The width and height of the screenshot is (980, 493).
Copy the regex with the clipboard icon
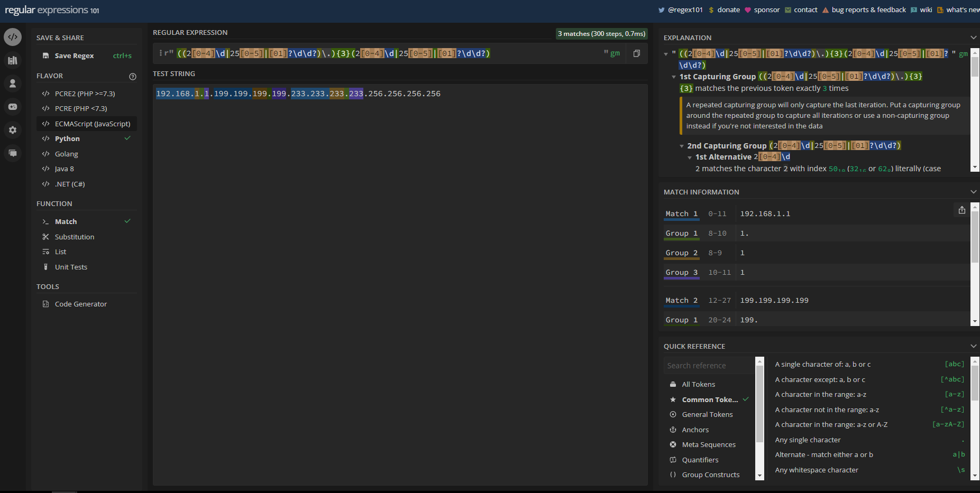[637, 53]
